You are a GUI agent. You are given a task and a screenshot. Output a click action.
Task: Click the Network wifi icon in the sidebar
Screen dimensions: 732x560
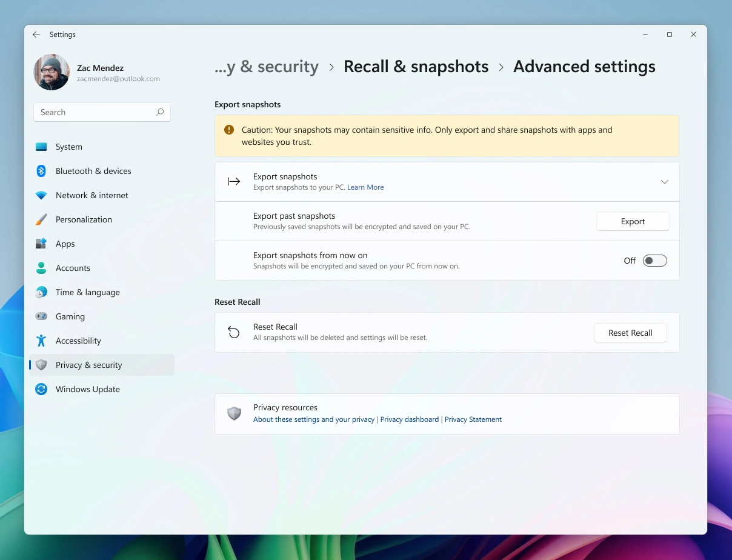[41, 195]
